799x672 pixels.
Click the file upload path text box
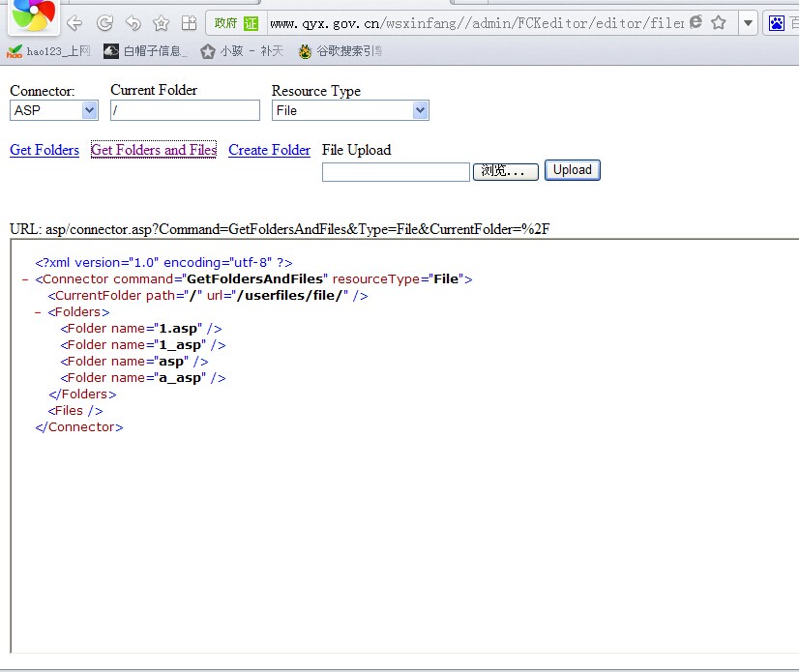coord(396,172)
